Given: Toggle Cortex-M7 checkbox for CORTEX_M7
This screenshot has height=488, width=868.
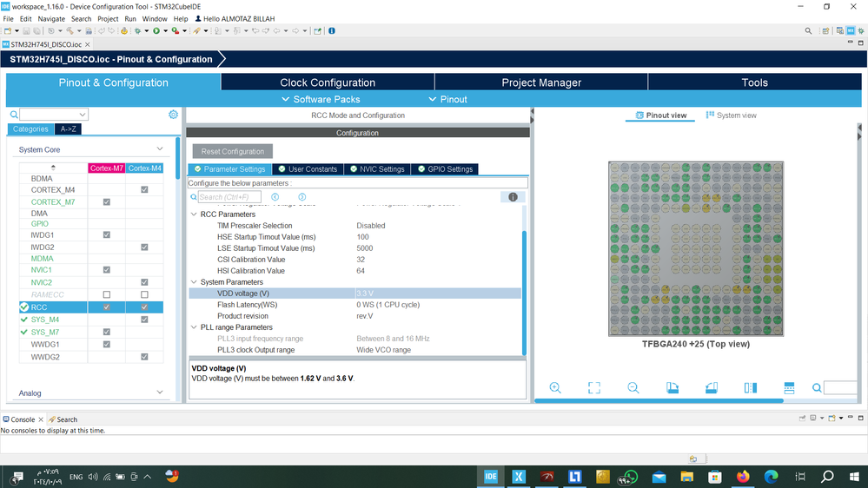Looking at the screenshot, I should (107, 202).
